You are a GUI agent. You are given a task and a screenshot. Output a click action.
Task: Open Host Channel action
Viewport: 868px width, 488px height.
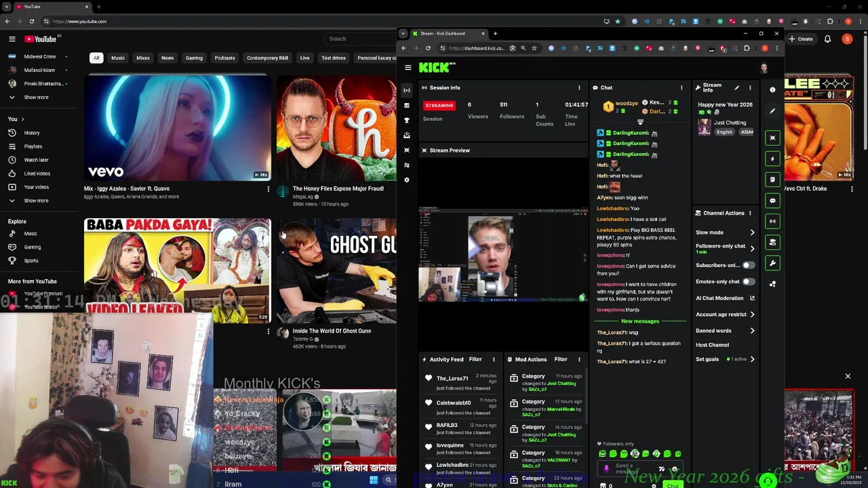[x=712, y=345]
